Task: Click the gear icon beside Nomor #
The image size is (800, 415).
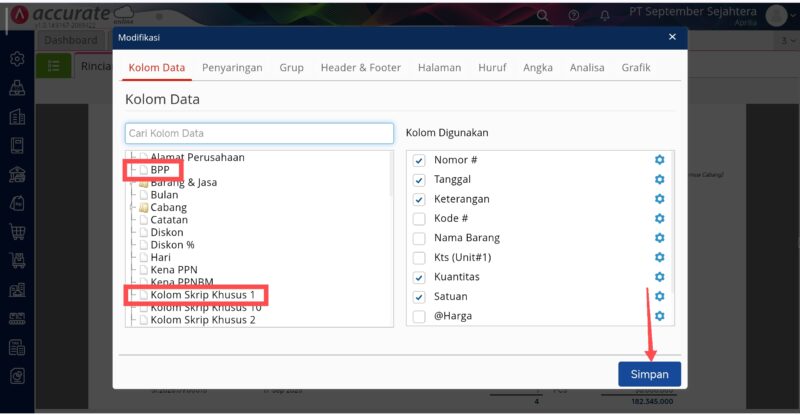Action: click(x=659, y=160)
